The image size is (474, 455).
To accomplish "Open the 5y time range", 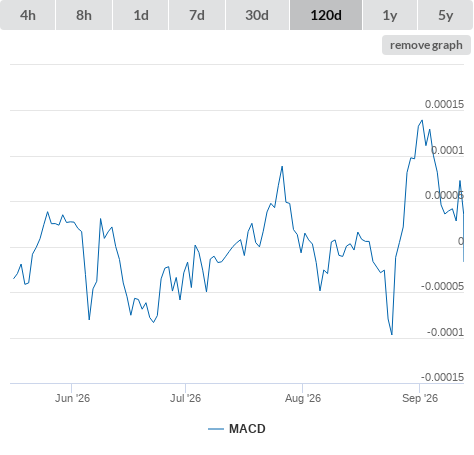I will coord(445,15).
